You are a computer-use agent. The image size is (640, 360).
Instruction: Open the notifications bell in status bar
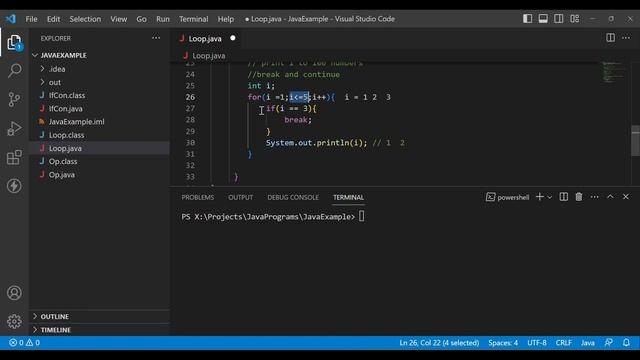(x=626, y=343)
